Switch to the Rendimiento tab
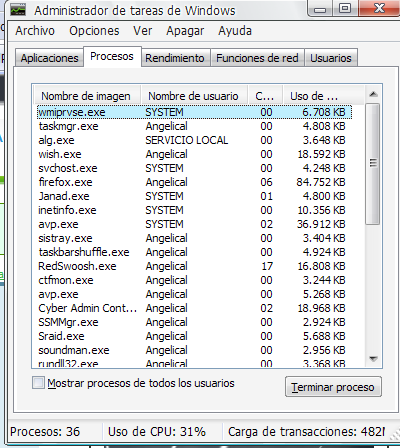Screen dimensions: 400x448 [x=175, y=58]
